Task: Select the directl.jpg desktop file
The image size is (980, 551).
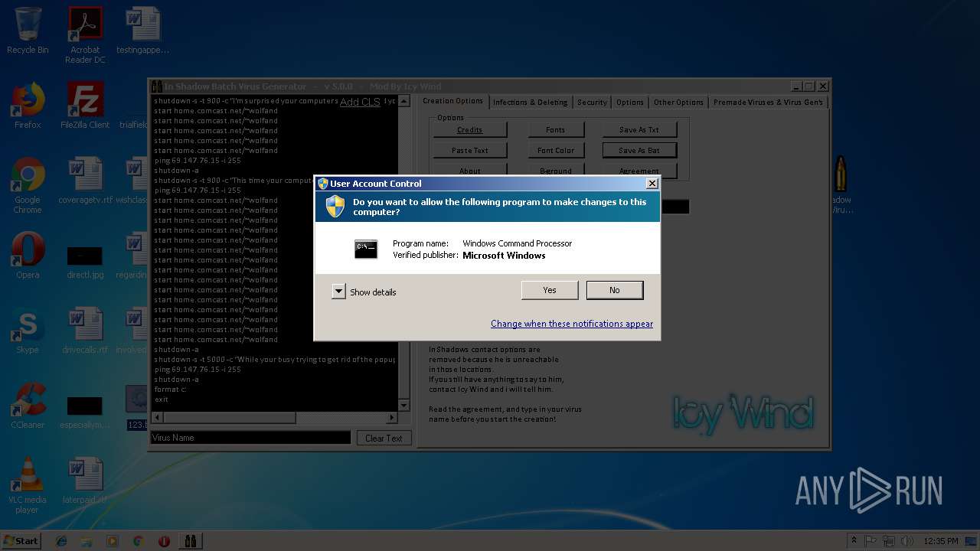Action: [85, 260]
